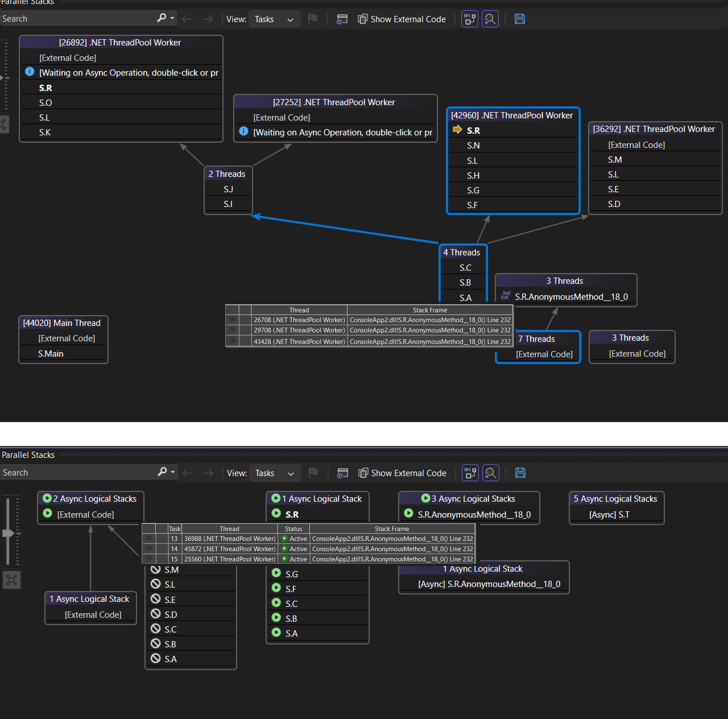Viewport: 728px width, 719px height.
Task: Click the fit-to-view button in lower panel
Action: pos(11,580)
